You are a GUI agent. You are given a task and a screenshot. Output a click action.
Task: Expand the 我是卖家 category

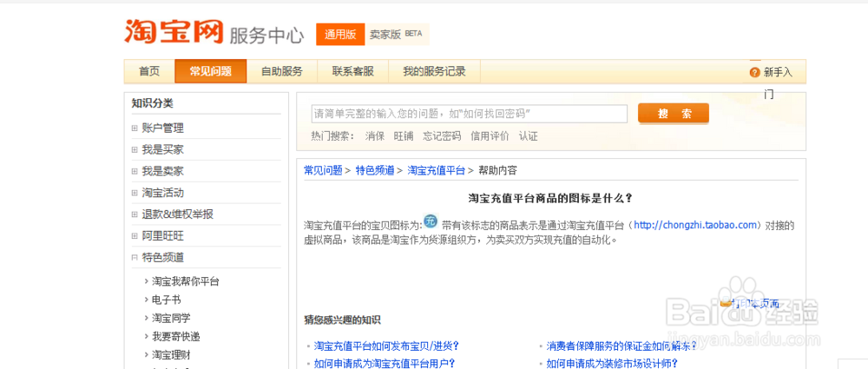135,171
